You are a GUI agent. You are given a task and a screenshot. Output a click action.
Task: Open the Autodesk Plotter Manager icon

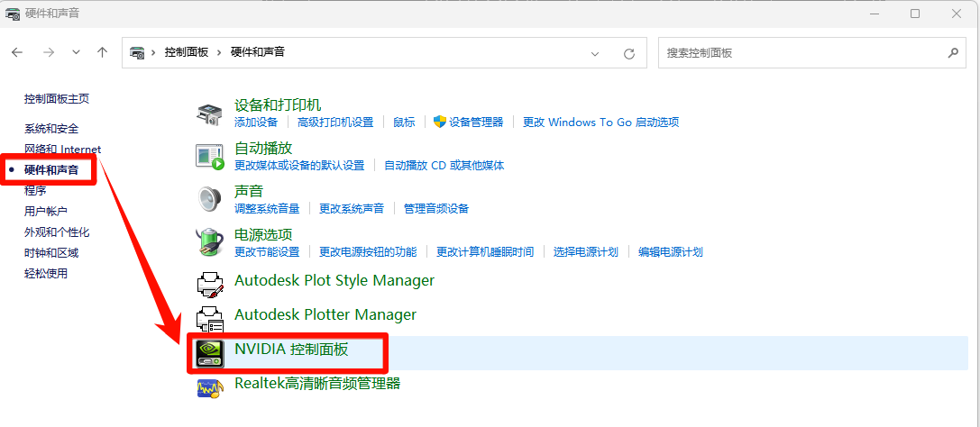(x=209, y=319)
